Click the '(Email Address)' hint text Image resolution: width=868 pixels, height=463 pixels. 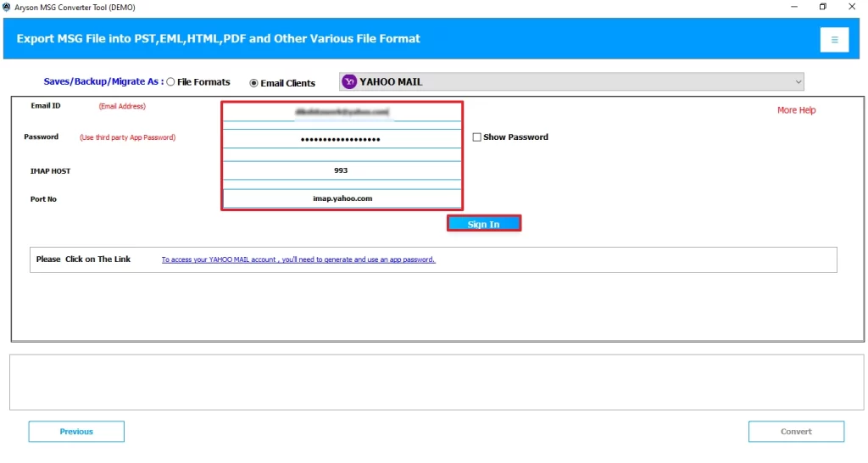point(122,106)
